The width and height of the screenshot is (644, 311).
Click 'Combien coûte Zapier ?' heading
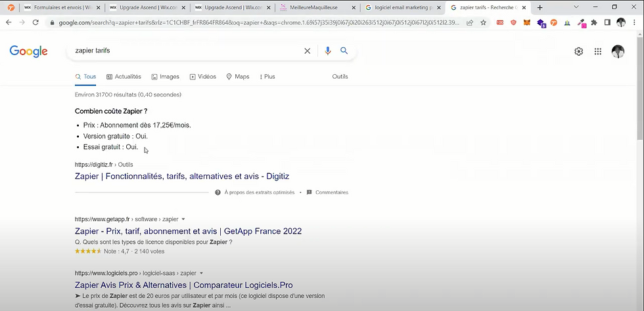pyautogui.click(x=111, y=111)
